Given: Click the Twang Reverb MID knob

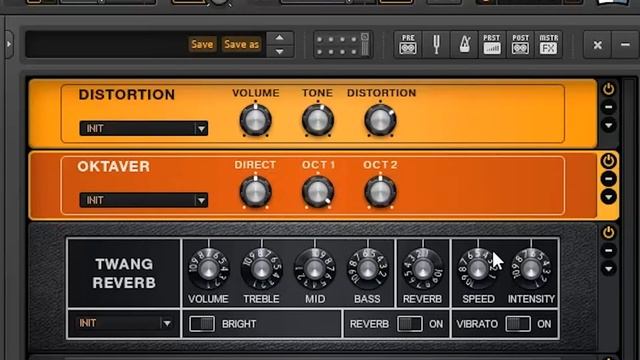Looking at the screenshot, I should [315, 269].
